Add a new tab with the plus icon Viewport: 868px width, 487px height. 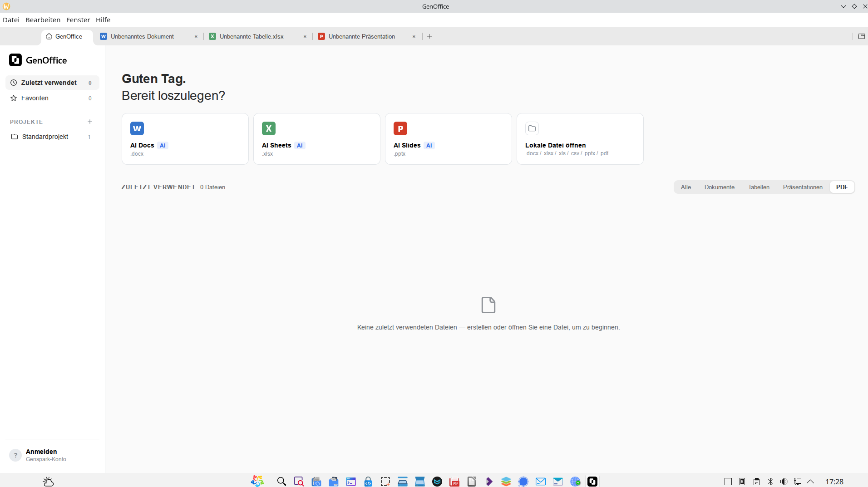(429, 36)
